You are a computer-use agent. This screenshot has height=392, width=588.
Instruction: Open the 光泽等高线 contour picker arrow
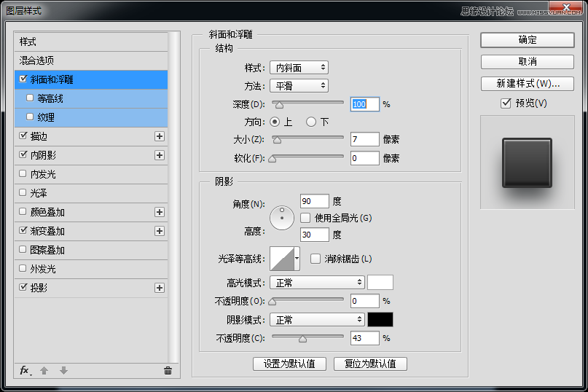pyautogui.click(x=297, y=259)
